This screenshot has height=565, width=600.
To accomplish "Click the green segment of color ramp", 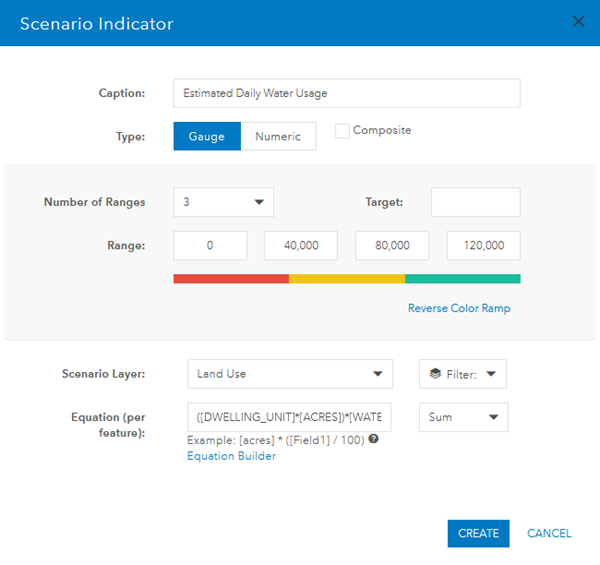I will click(x=462, y=279).
